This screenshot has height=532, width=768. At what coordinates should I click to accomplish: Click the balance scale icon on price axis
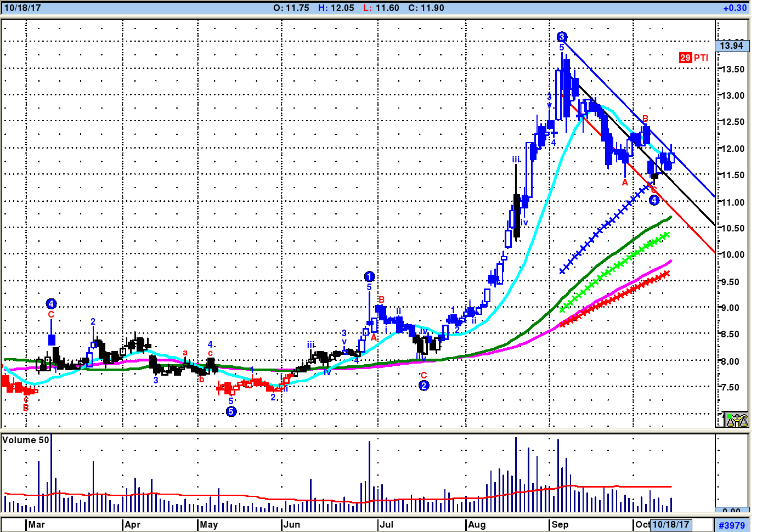pyautogui.click(x=736, y=420)
